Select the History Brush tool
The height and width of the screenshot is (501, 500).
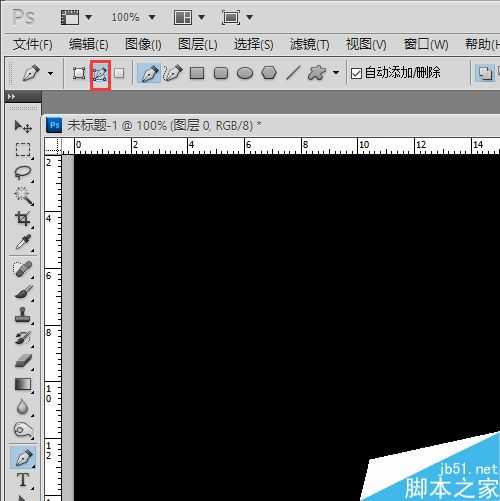(23, 338)
